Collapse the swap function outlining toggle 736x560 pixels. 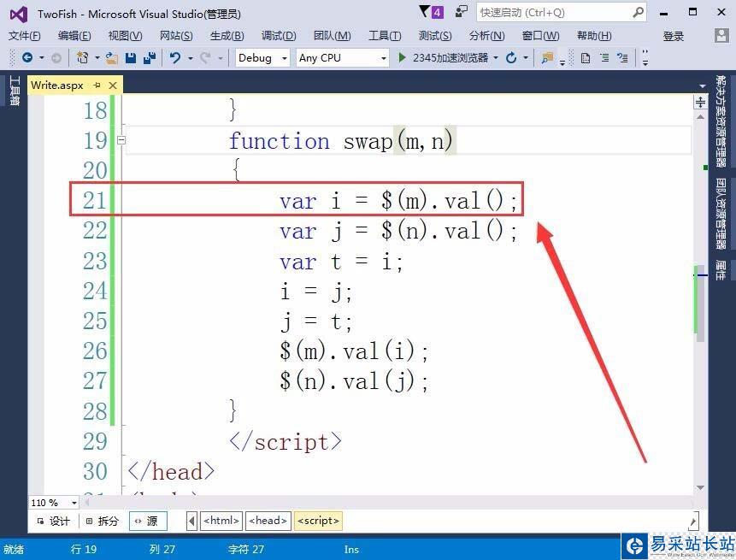coord(121,140)
